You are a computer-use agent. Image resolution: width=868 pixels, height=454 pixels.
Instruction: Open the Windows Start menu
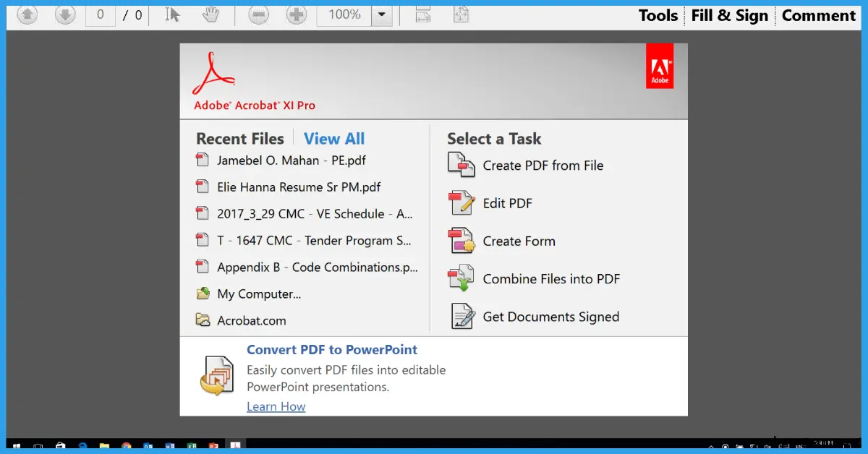[16, 446]
